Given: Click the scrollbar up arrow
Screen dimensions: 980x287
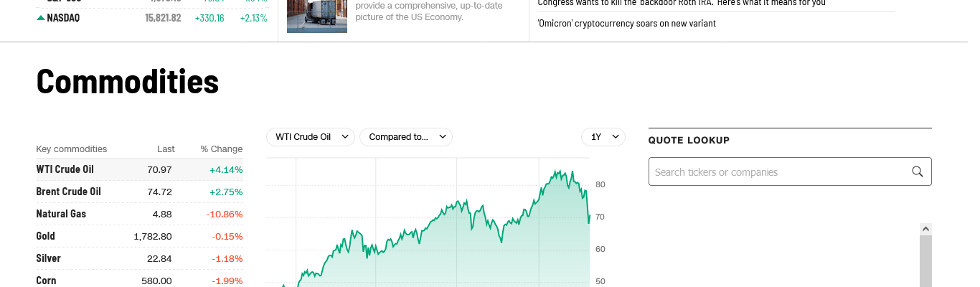Looking at the screenshot, I should [x=925, y=229].
